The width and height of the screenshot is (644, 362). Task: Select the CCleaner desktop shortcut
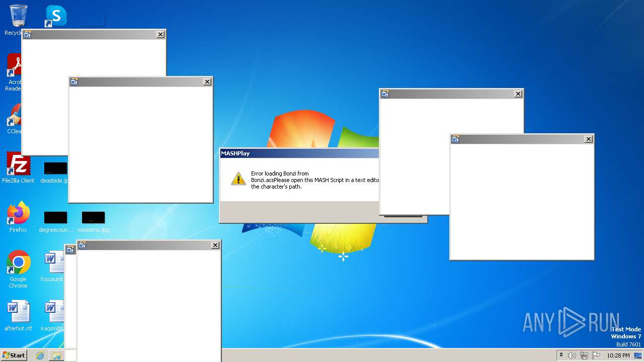15,119
